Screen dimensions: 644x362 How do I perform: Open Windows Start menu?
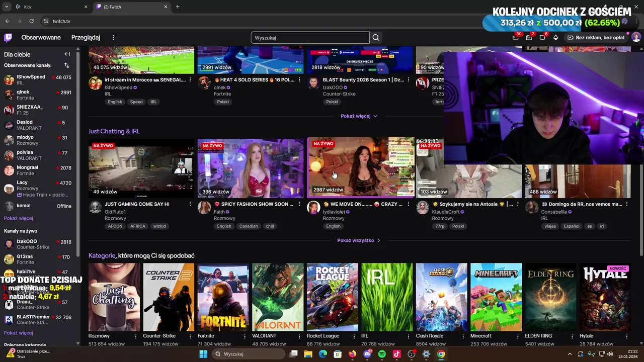[203, 354]
